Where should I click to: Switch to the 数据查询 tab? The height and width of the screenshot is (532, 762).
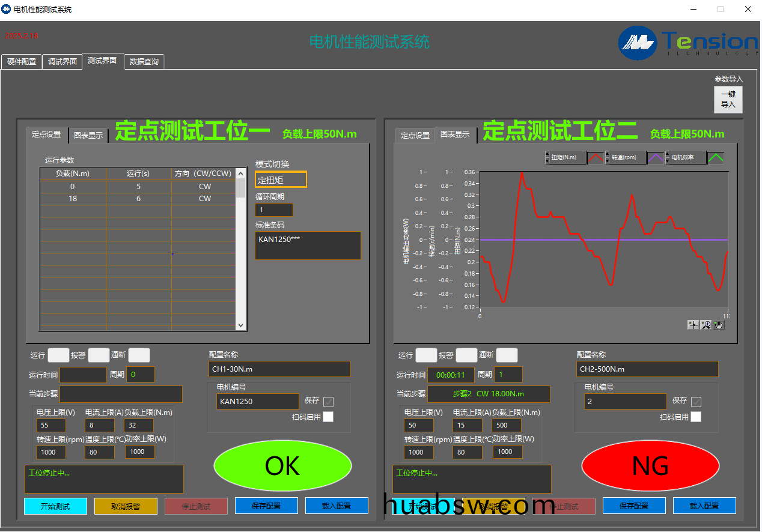[144, 62]
